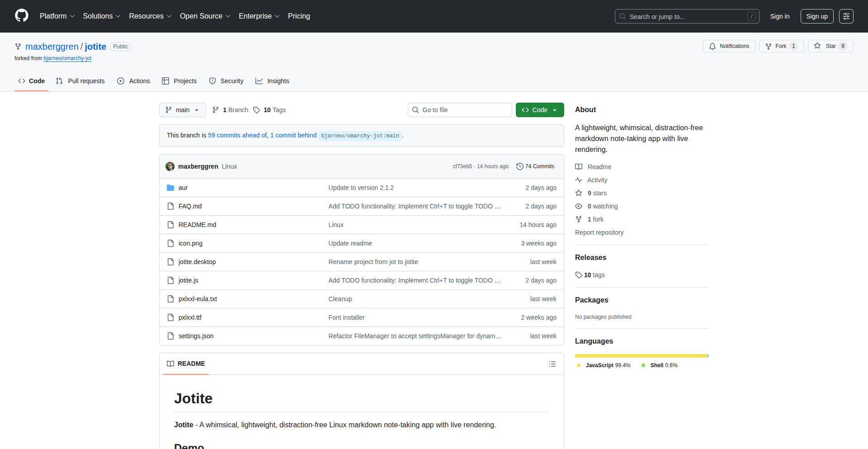868x449 pixels.
Task: Expand the Platform navigation menu
Action: (57, 16)
